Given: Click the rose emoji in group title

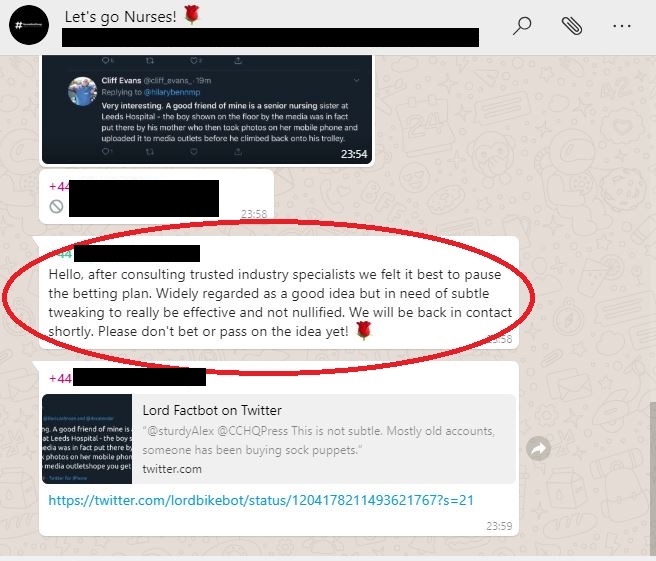Looking at the screenshot, I should point(192,15).
